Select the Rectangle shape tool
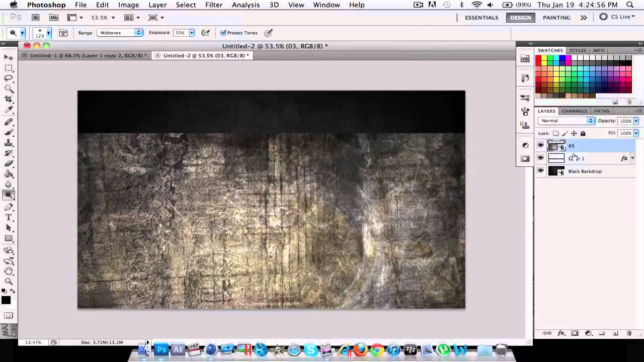The width and height of the screenshot is (644, 362). 9,238
